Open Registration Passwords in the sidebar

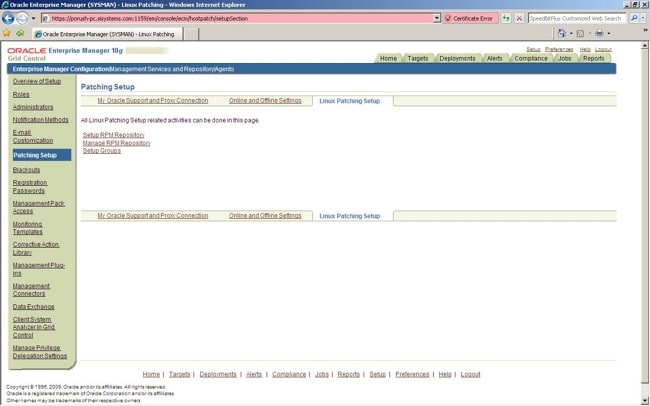coord(30,187)
